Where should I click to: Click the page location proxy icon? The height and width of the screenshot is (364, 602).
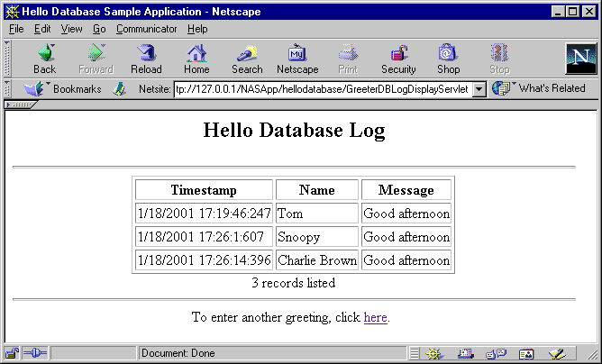pyautogui.click(x=119, y=89)
